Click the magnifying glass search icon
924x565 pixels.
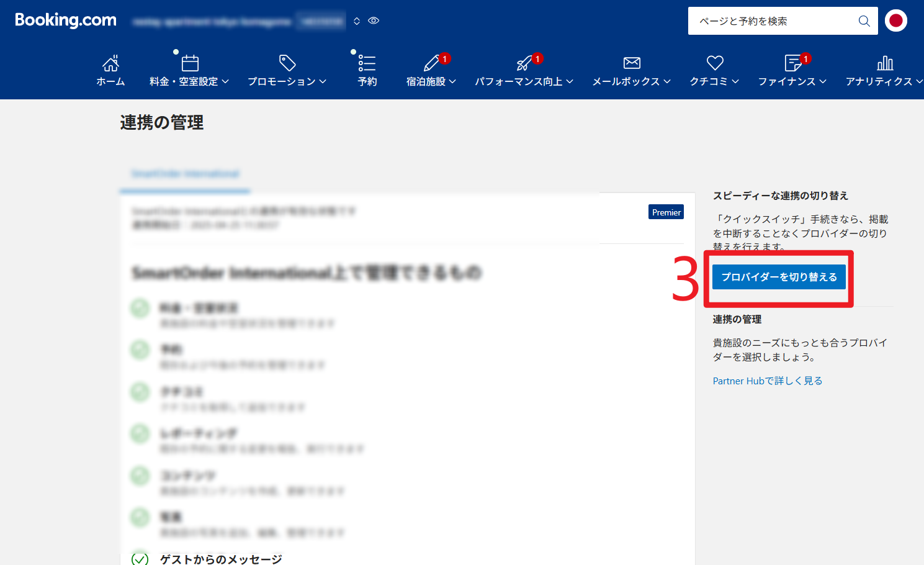tap(864, 21)
